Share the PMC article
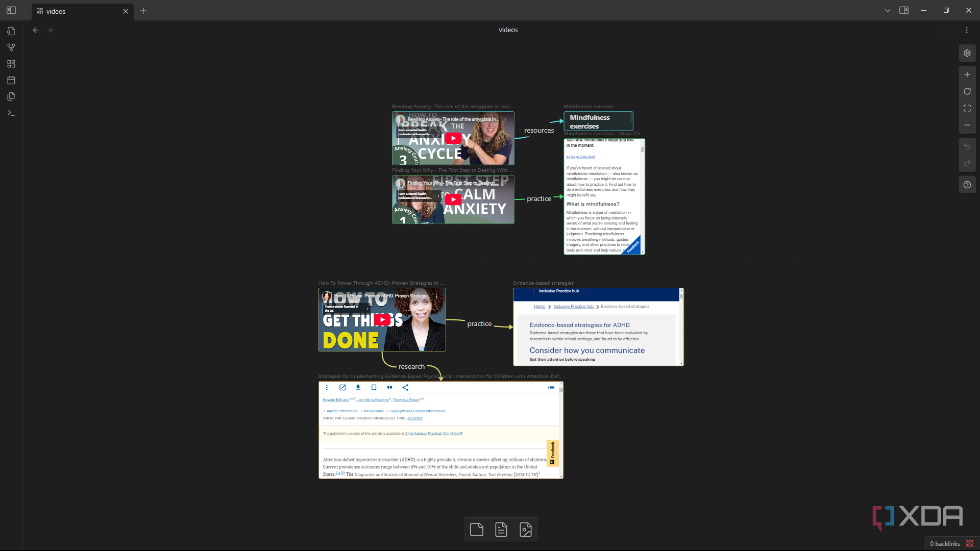 (x=405, y=388)
